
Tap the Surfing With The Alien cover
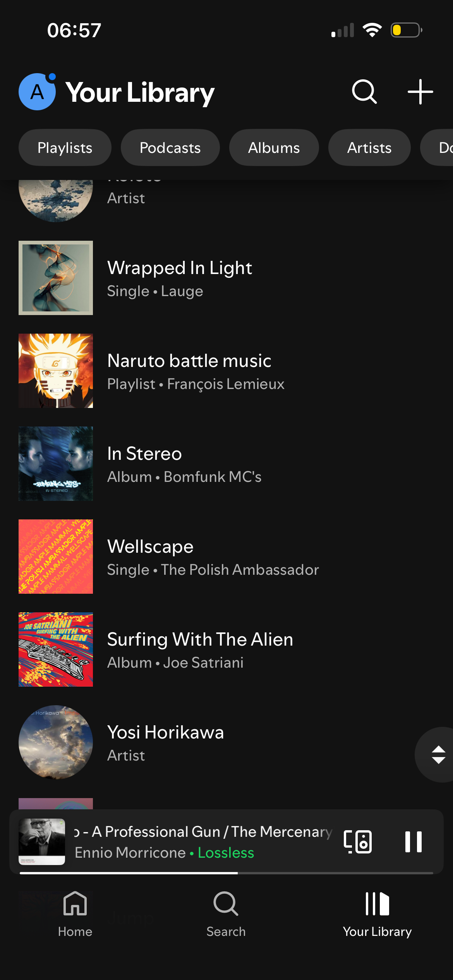(x=56, y=649)
